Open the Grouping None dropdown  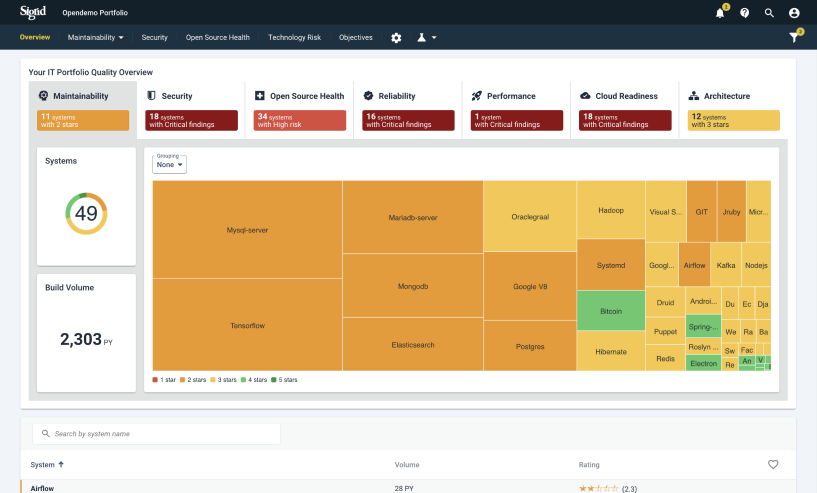tap(169, 164)
